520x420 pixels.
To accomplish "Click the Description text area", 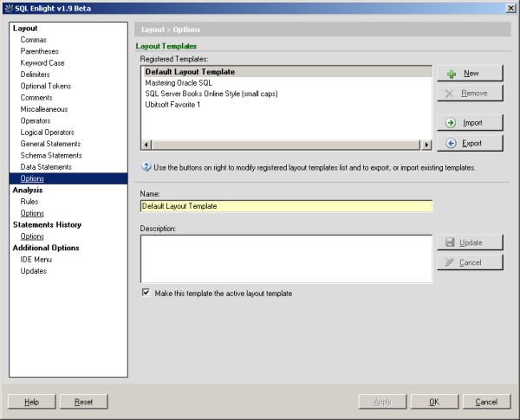I will [x=287, y=259].
